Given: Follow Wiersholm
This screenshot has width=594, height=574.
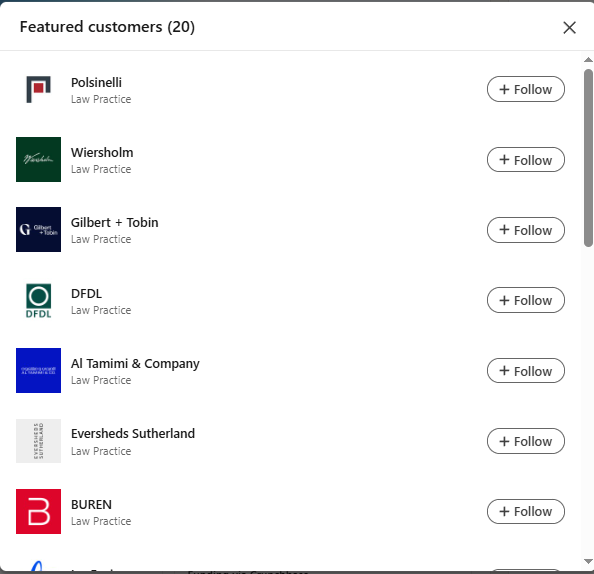Looking at the screenshot, I should [526, 160].
